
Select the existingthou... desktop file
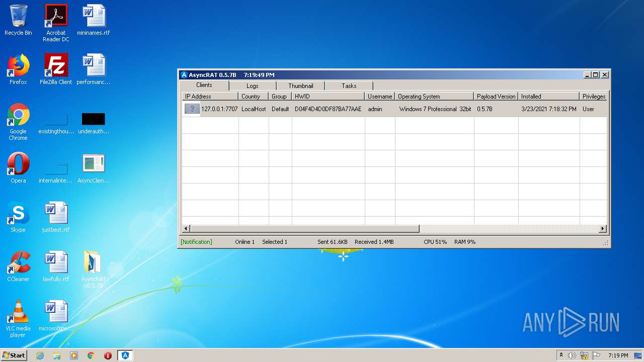point(56,124)
